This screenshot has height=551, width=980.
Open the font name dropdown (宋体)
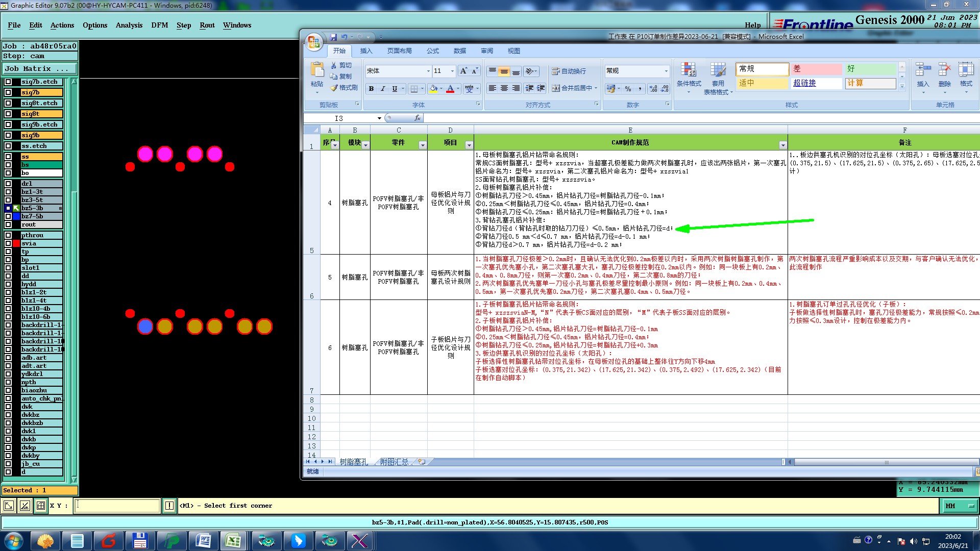point(428,71)
